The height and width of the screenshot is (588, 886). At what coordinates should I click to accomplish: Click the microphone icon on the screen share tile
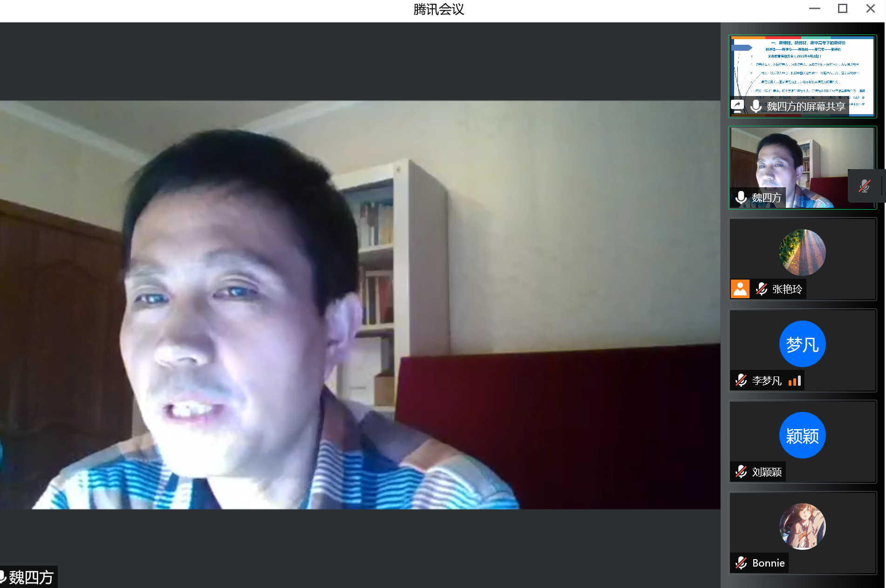[x=756, y=106]
